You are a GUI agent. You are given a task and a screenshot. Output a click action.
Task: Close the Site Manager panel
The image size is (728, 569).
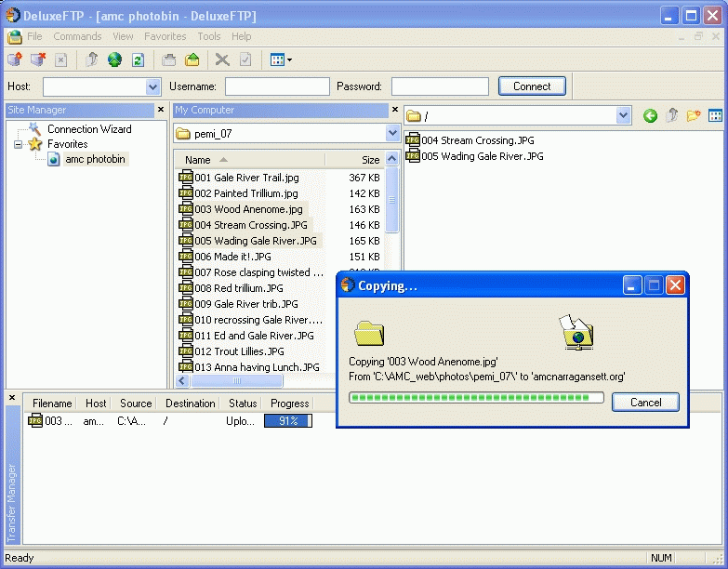tap(160, 110)
